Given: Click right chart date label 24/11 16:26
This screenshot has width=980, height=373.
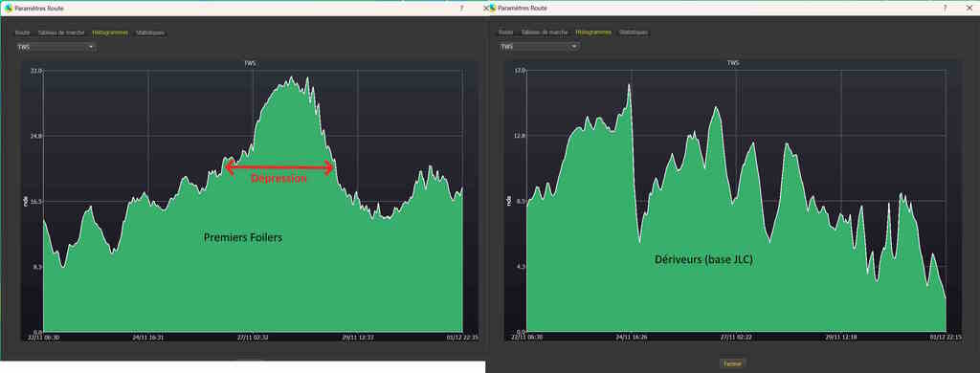Looking at the screenshot, I should (632, 338).
